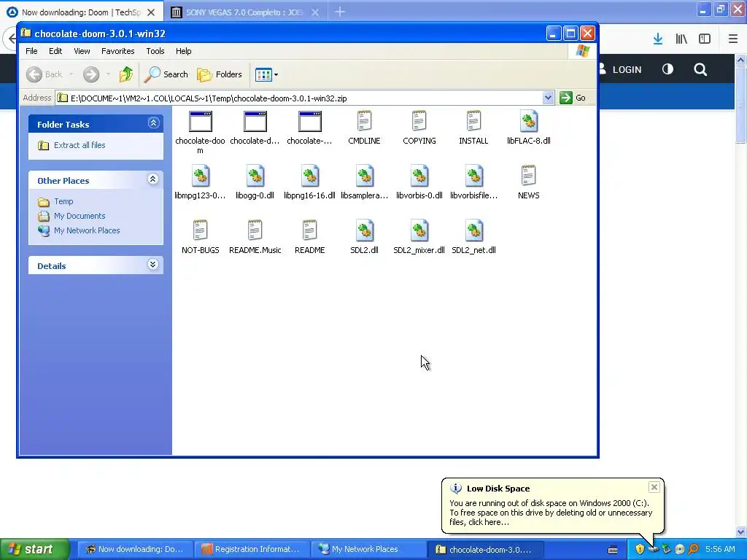Select the CMDLINE text file icon
The width and height of the screenshot is (747, 560).
coord(365,121)
